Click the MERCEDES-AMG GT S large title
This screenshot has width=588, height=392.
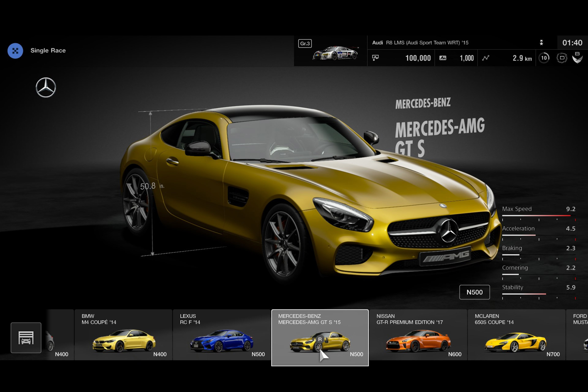click(440, 137)
